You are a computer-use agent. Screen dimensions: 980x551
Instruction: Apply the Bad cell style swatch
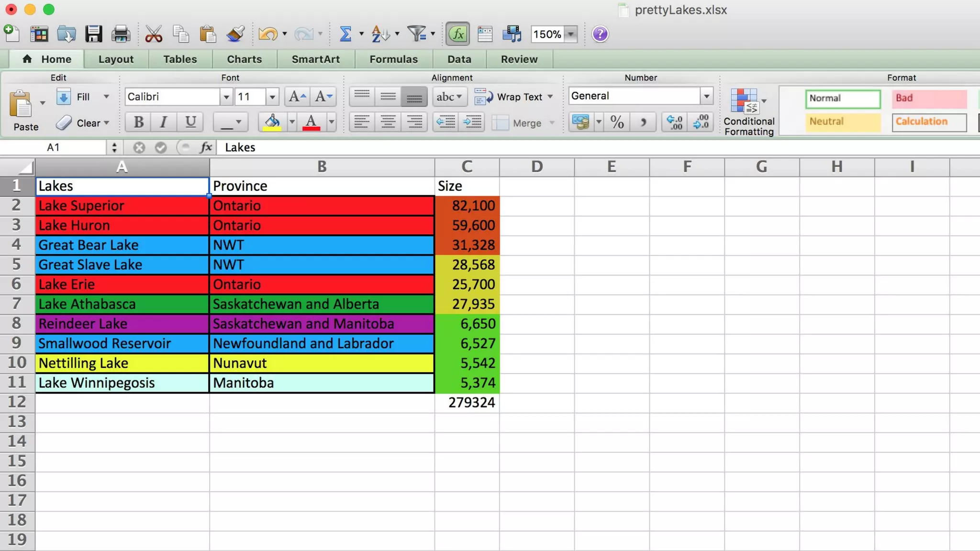click(929, 99)
